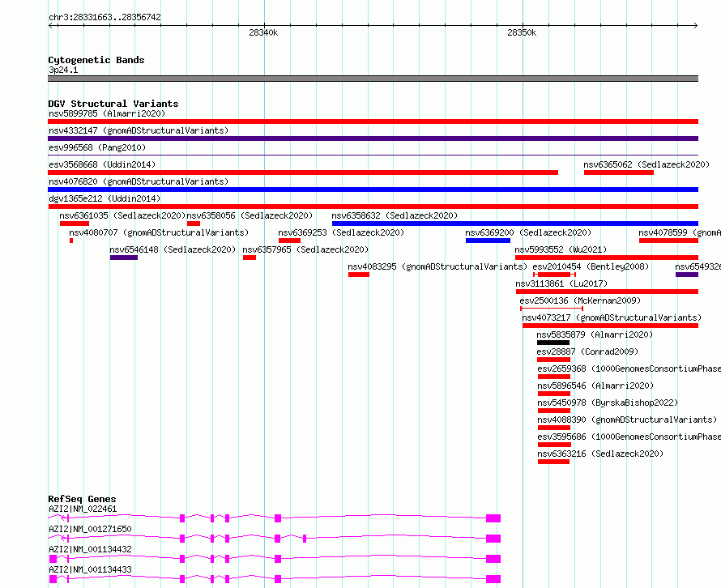Click the esv2010454 (Bentley2008) variant bar

click(554, 275)
